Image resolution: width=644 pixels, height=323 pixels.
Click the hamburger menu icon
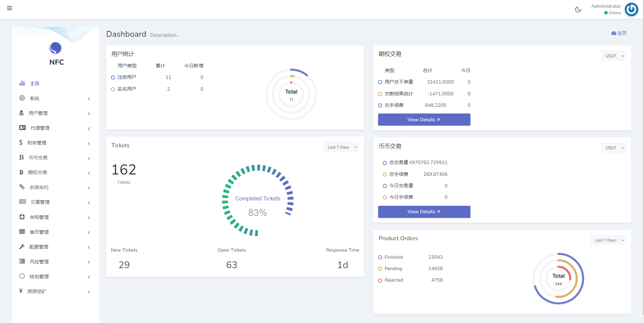[9, 8]
